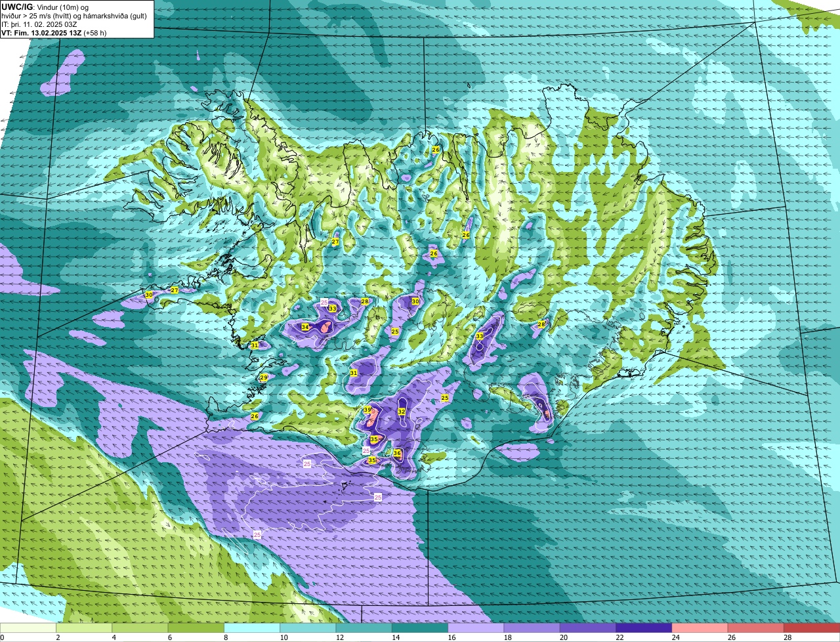
Task: Click the yellow gust label 29 on the map
Action: [264, 377]
